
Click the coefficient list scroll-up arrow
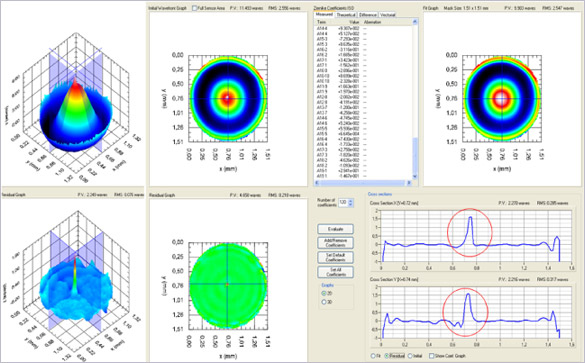[415, 22]
